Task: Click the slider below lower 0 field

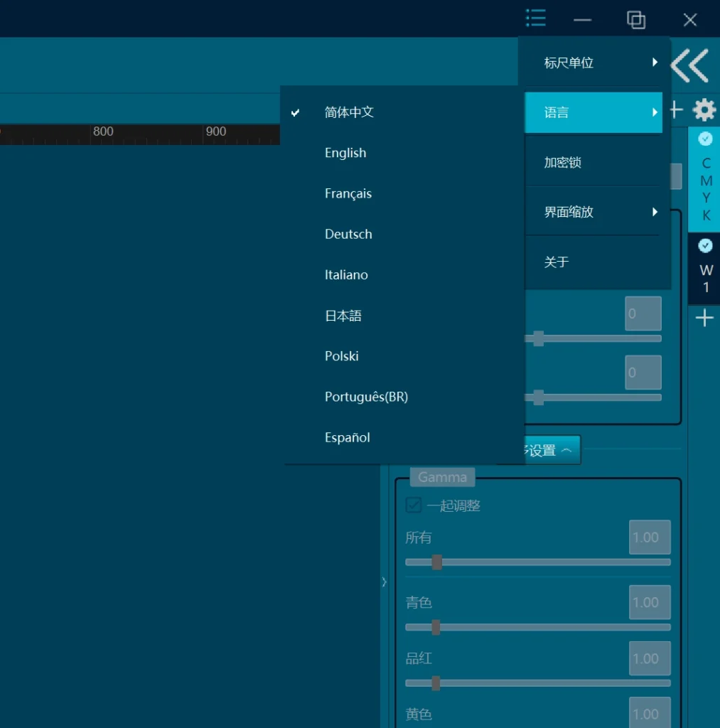Action: pyautogui.click(x=593, y=397)
